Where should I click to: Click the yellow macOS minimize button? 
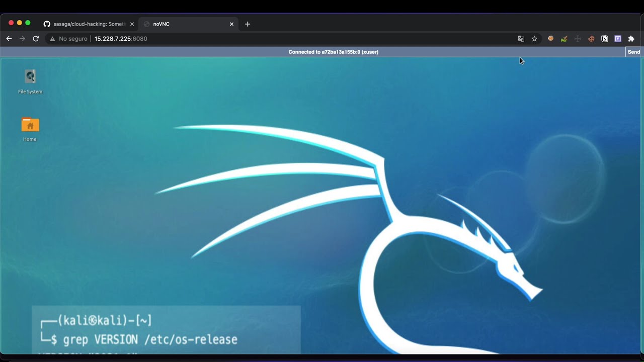tap(20, 23)
